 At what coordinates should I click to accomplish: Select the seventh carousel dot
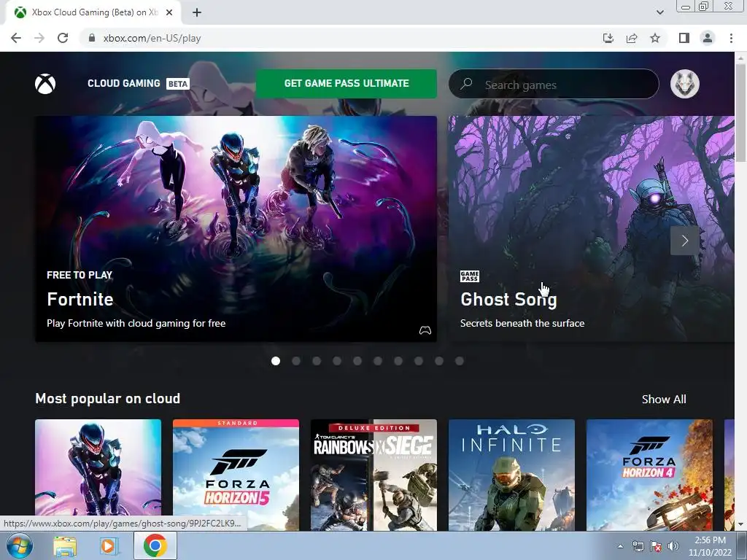coord(398,361)
